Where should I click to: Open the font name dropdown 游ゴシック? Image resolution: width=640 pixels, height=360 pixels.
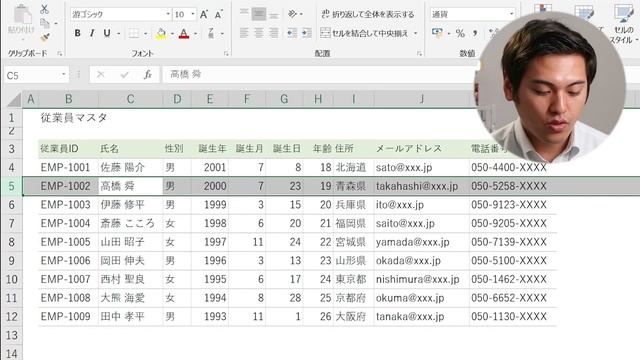pos(168,14)
